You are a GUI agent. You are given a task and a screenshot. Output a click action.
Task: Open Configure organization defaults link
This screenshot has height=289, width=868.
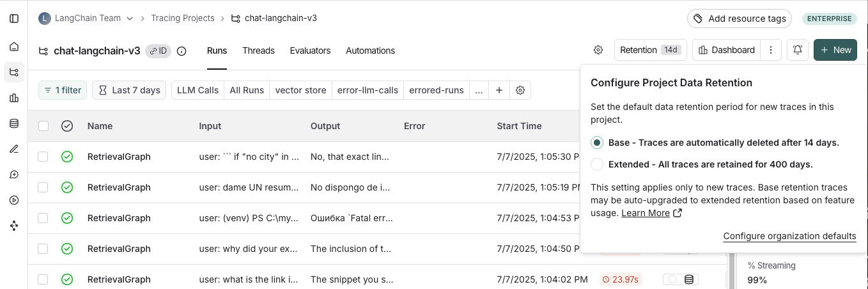pyautogui.click(x=789, y=236)
